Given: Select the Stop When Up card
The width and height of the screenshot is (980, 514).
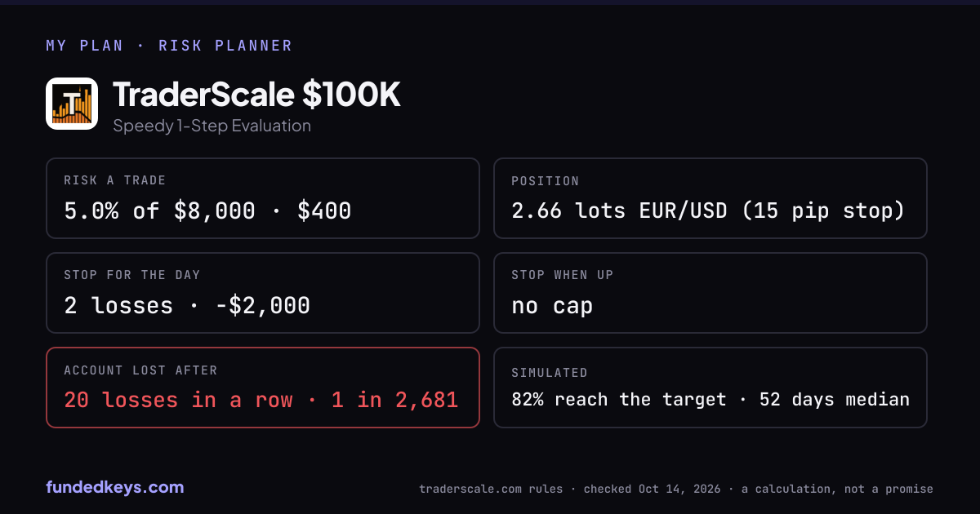Looking at the screenshot, I should [710, 293].
